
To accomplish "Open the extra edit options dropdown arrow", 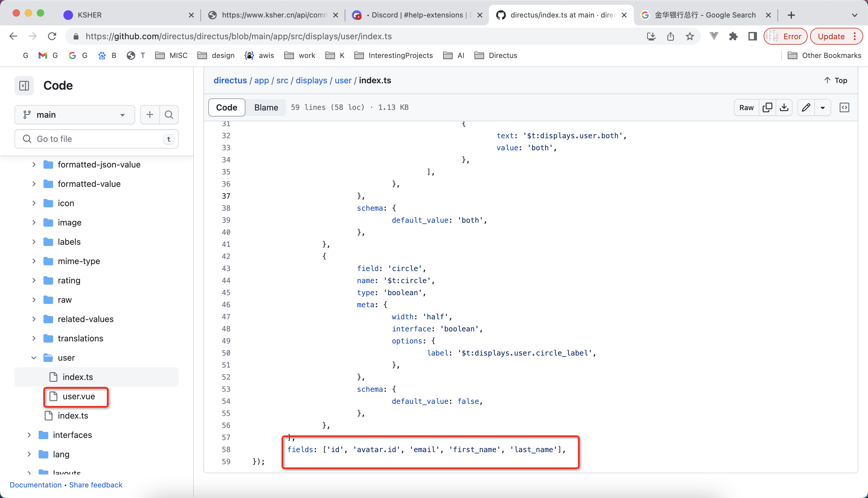I will click(823, 107).
